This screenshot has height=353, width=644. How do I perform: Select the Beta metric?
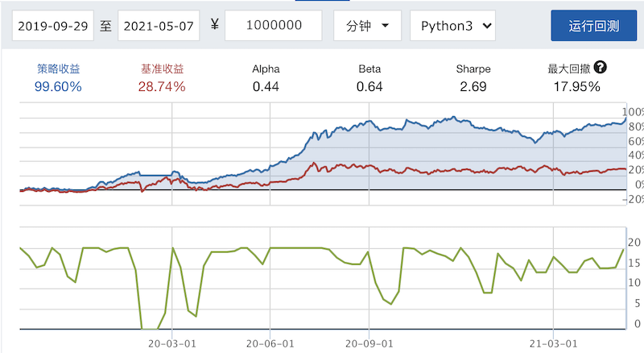point(369,69)
